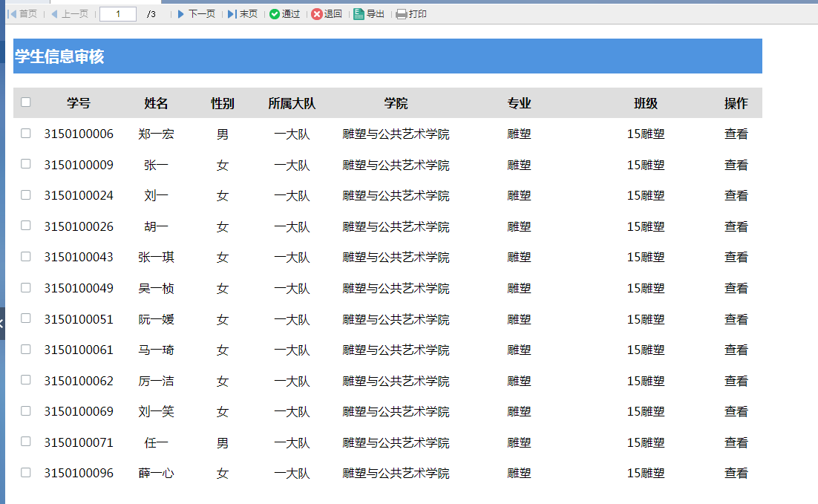The width and height of the screenshot is (818, 504).
Task: Export data with 导出 icon
Action: click(359, 14)
